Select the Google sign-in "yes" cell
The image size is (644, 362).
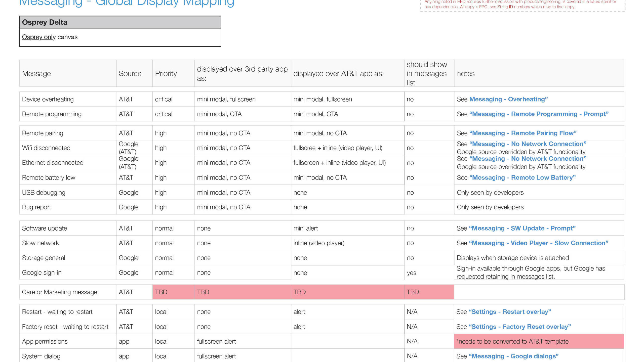pos(412,273)
